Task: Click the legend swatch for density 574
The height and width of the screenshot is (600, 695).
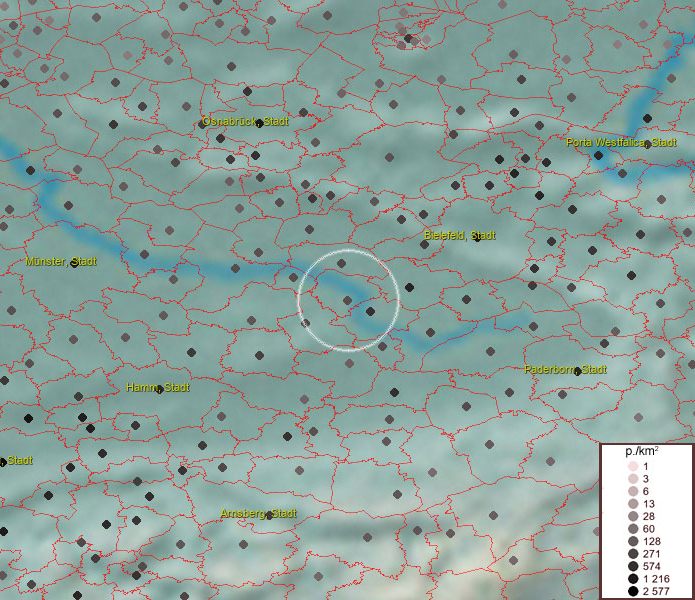Action: pos(633,566)
